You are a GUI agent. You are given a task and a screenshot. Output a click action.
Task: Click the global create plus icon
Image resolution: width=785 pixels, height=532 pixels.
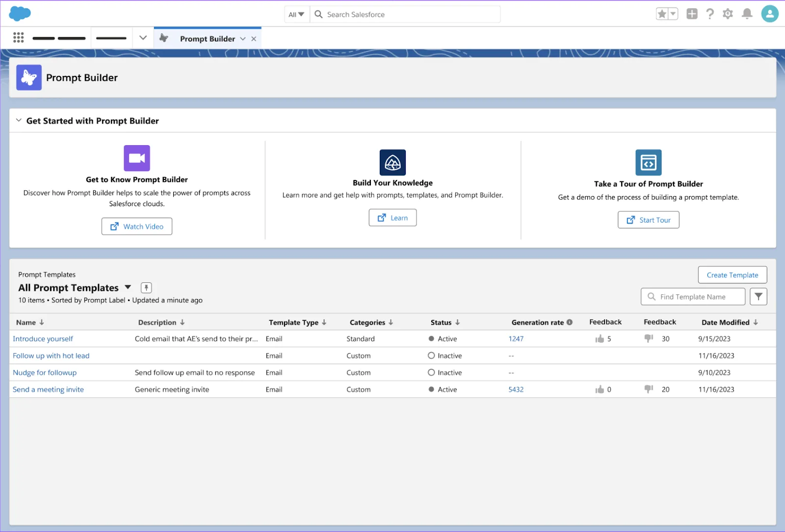coord(692,14)
